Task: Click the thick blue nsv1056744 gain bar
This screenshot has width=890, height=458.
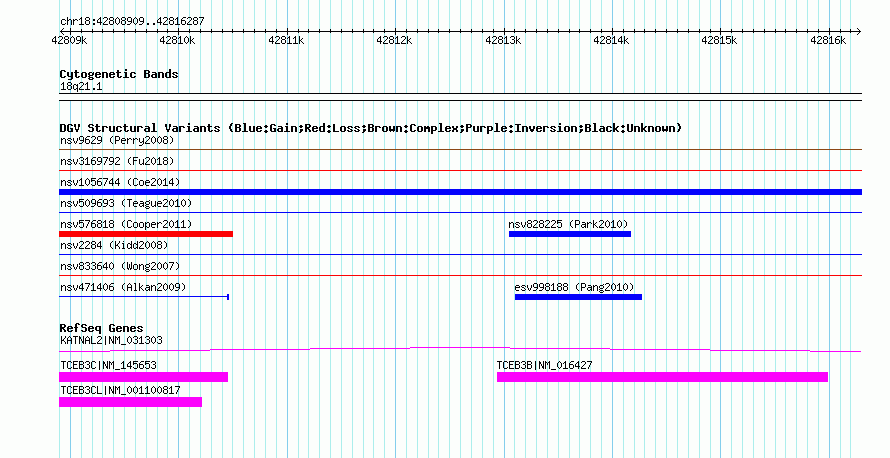Action: pos(460,192)
